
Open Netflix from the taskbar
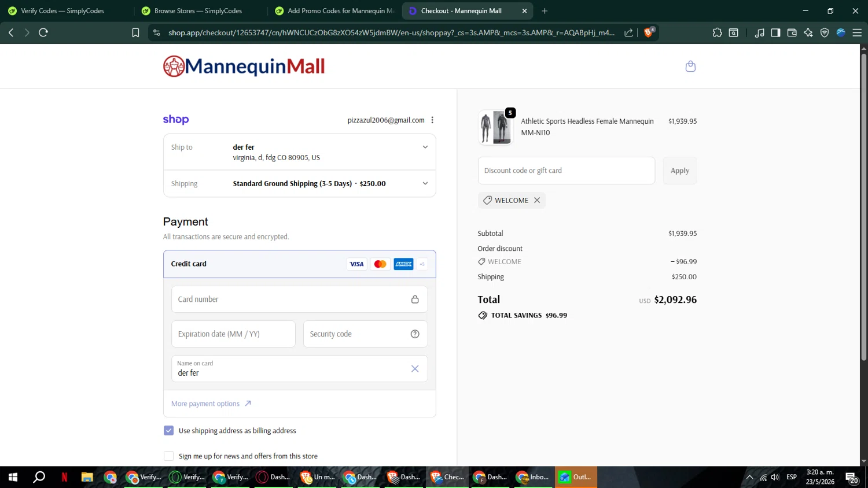(x=64, y=477)
